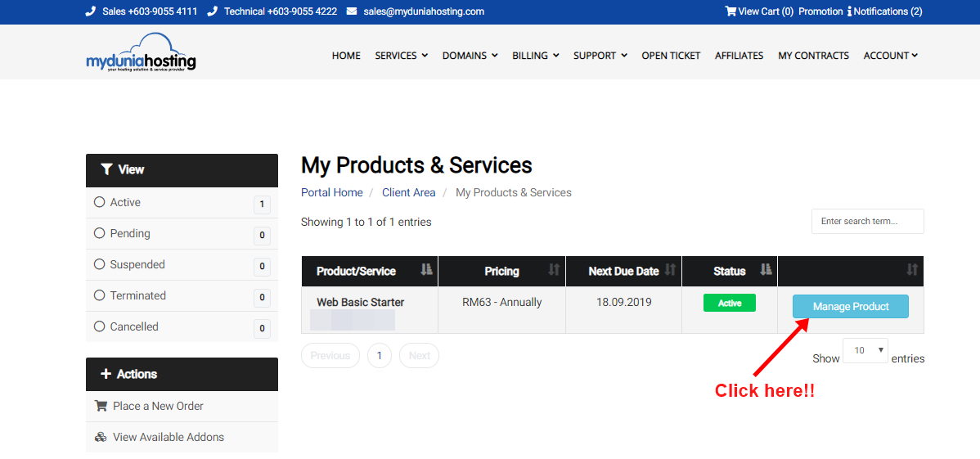Open the show entries count dropdown
Viewport: 980px width, 459px height.
[x=865, y=351]
